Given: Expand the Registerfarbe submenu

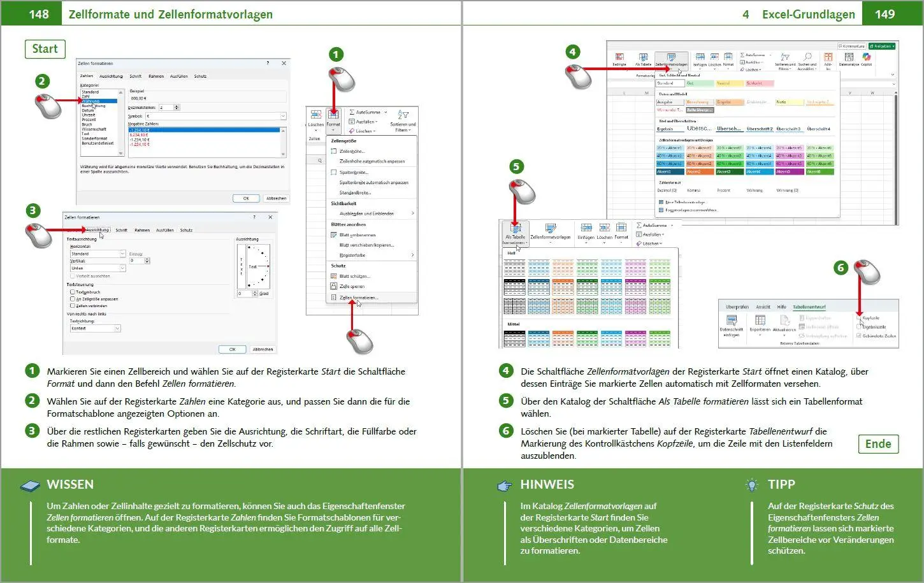Looking at the screenshot, I should pos(373,255).
